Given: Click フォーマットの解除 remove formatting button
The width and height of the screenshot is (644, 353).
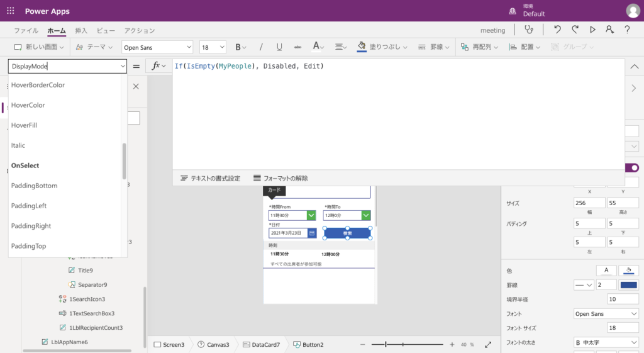Looking at the screenshot, I should (280, 178).
